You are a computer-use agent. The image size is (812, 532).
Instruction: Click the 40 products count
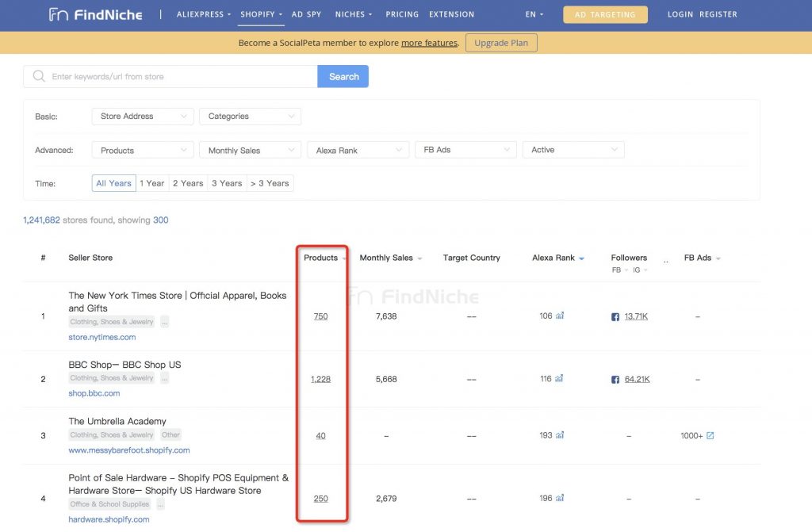coord(320,435)
